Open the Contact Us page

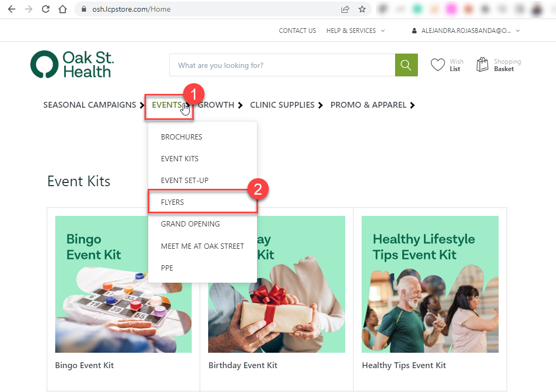(x=297, y=30)
